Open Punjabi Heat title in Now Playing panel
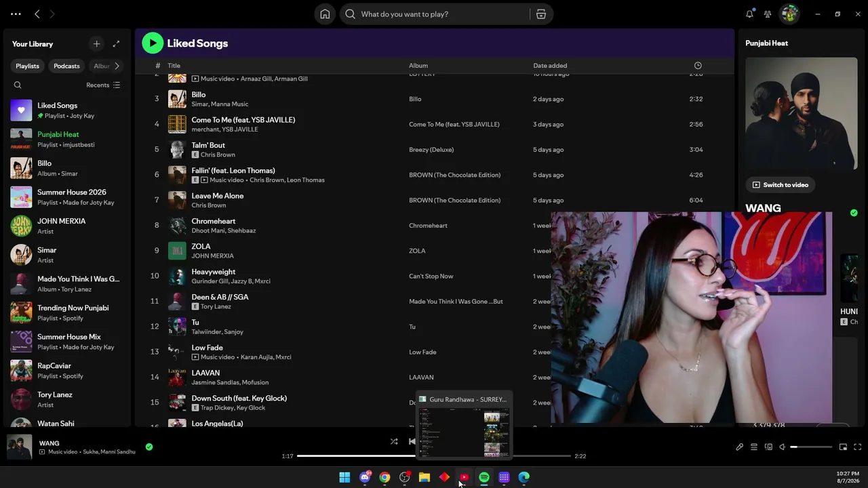This screenshot has width=868, height=488. tap(767, 43)
